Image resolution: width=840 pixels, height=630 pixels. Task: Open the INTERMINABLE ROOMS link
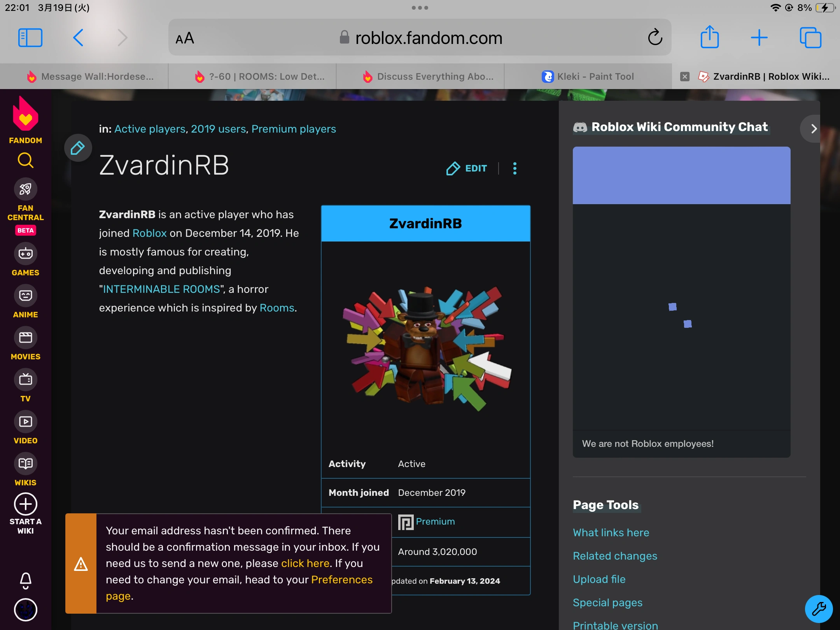(x=161, y=289)
